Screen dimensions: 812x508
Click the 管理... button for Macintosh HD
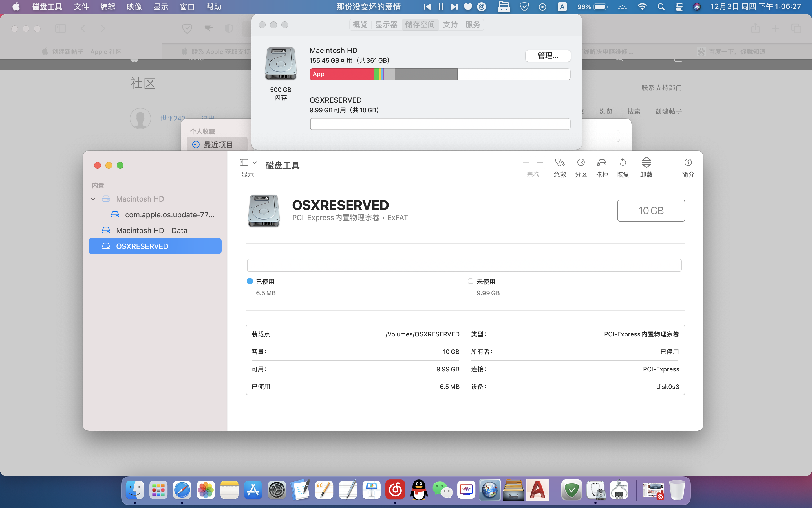[x=548, y=56]
